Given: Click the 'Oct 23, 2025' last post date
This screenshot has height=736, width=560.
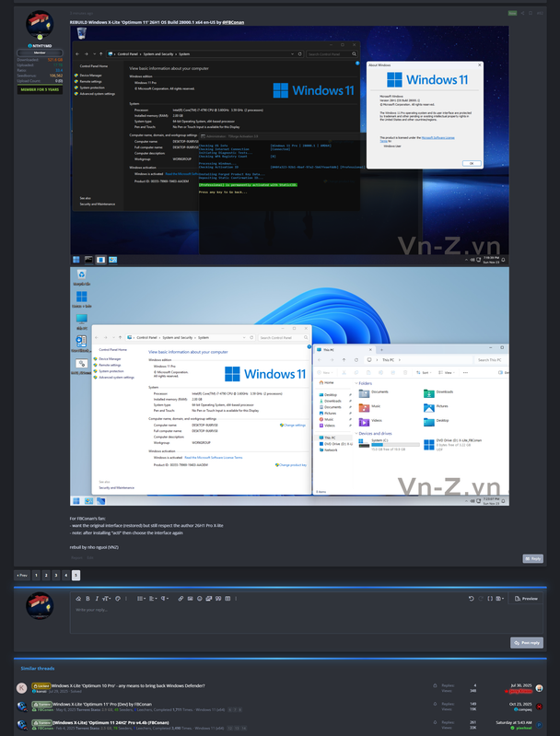Looking at the screenshot, I should click(521, 704).
